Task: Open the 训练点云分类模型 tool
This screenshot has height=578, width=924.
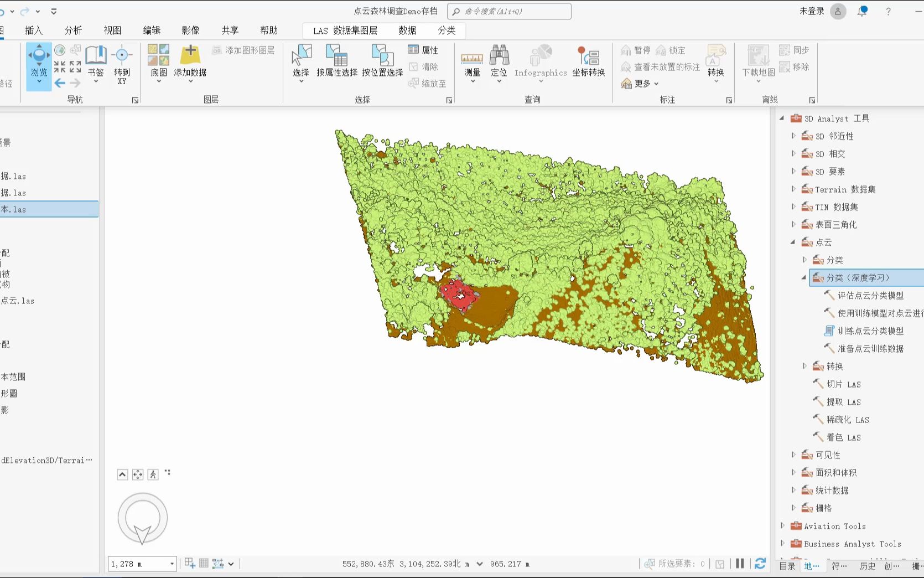Action: click(x=870, y=331)
